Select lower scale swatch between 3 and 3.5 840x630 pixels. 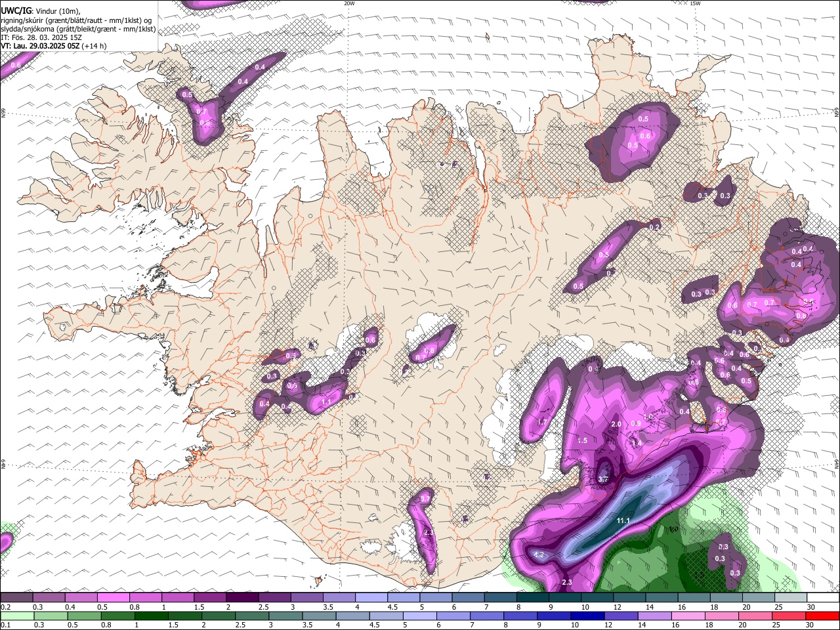point(285,616)
